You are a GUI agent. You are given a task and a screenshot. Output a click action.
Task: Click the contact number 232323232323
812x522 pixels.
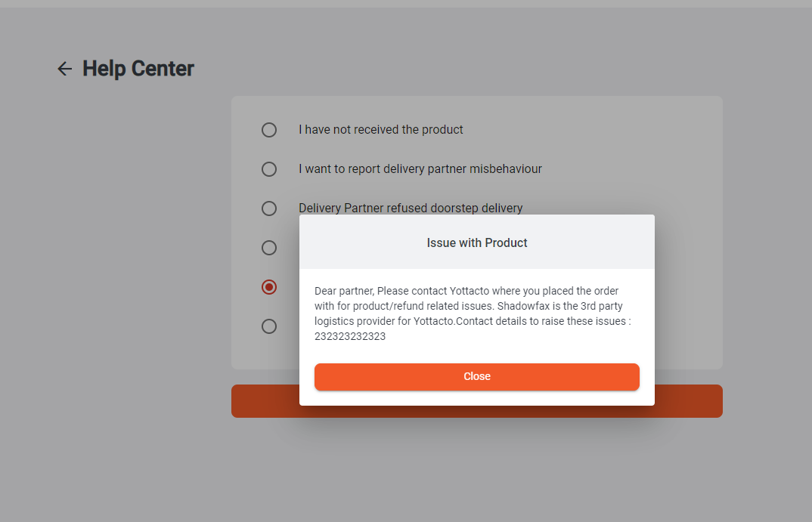click(x=350, y=337)
